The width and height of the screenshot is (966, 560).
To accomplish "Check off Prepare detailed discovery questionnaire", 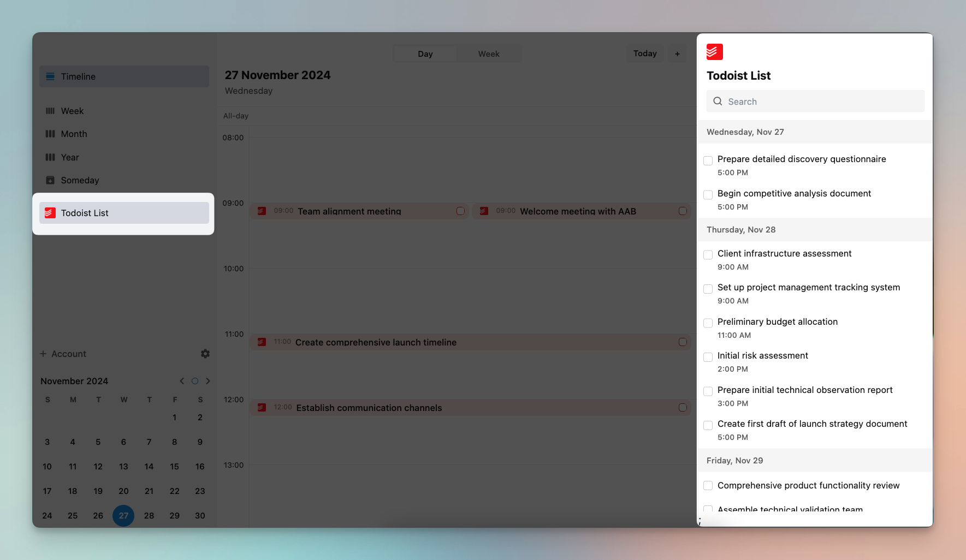I will point(708,160).
